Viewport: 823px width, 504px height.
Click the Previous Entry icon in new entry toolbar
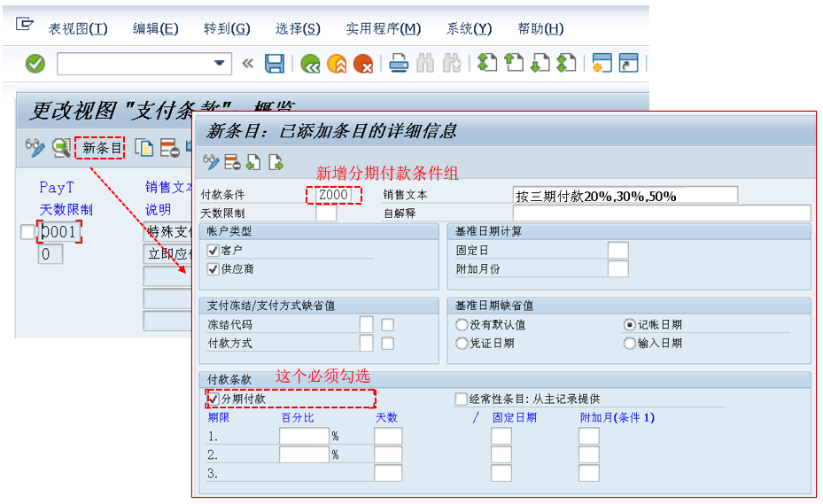click(x=253, y=162)
